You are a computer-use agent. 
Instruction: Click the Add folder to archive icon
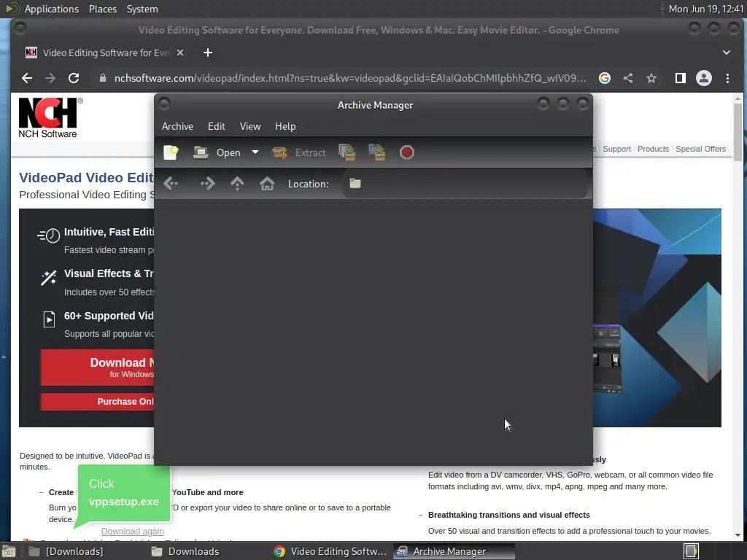(377, 152)
